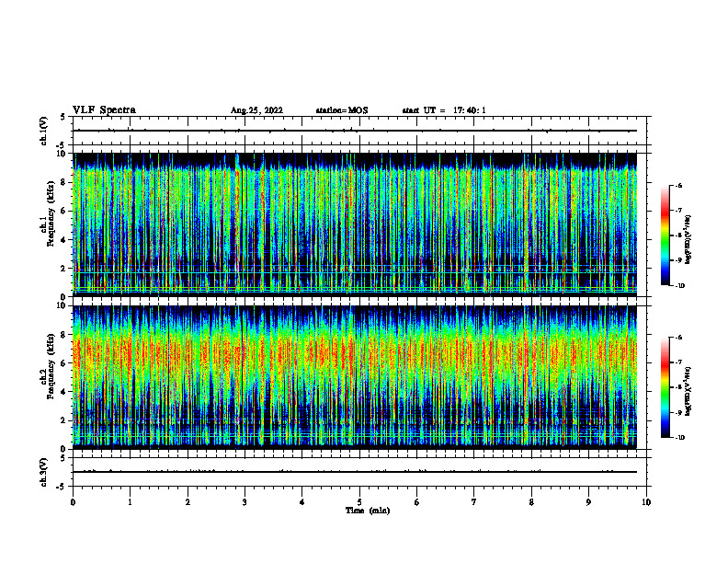The width and height of the screenshot is (728, 563).
Task: Click the '8' kHz tick on ch.2 spectrogram
Action: (x=63, y=335)
